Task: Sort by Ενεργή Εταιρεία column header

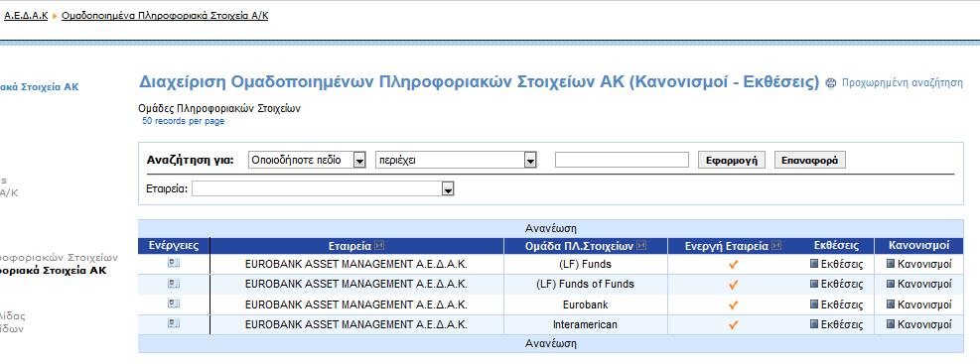Action: coord(726,246)
